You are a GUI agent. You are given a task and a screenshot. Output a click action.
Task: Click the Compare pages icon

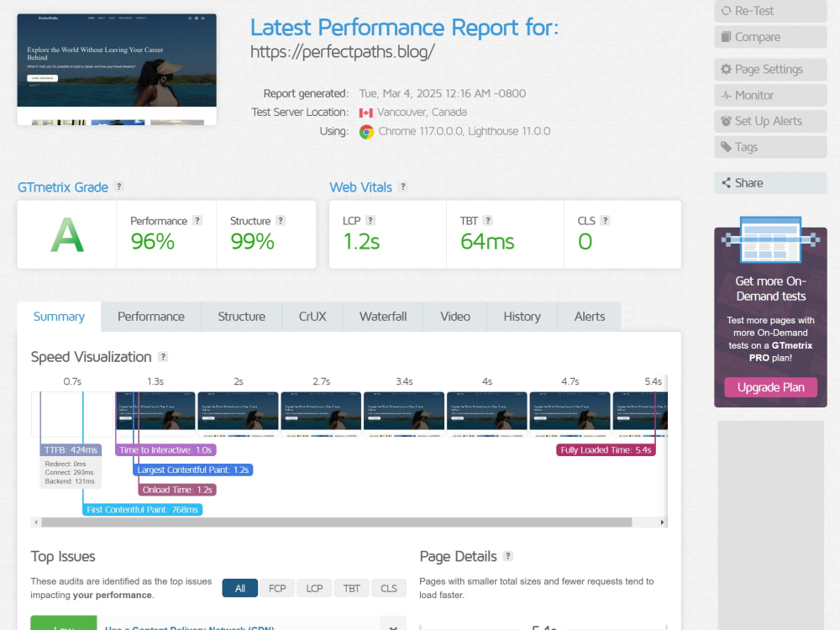pyautogui.click(x=726, y=36)
